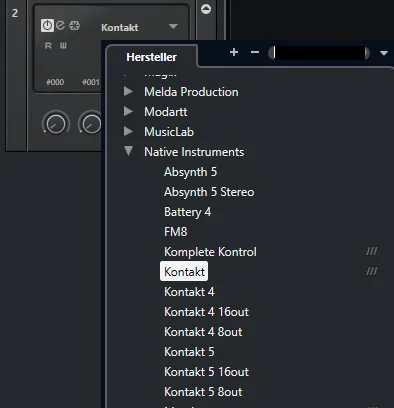
Task: Select the Modartt entry
Action: (x=166, y=112)
